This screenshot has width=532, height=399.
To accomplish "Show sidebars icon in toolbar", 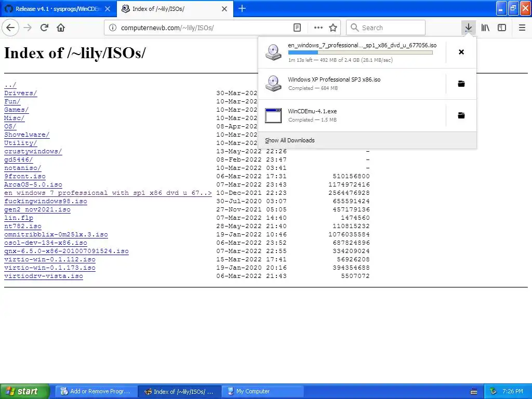I will 502,28.
